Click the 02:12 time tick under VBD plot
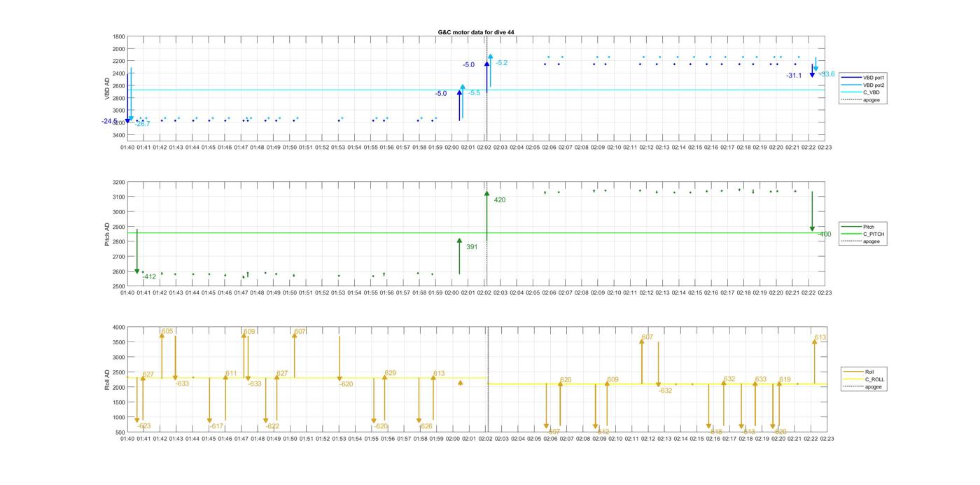Viewport: 980px width, 485px height. (647, 148)
